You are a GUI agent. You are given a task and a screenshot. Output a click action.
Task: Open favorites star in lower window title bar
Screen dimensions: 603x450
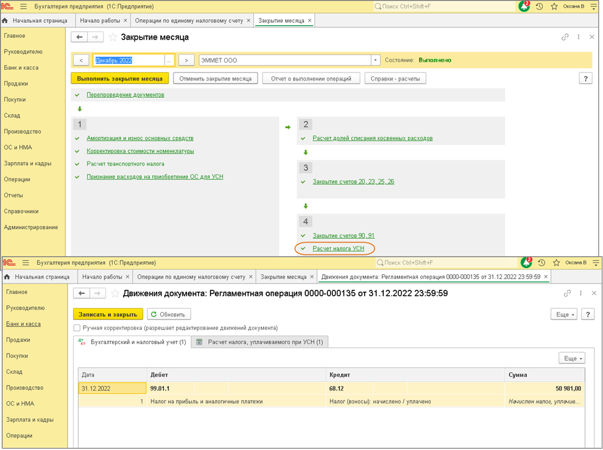click(x=556, y=263)
